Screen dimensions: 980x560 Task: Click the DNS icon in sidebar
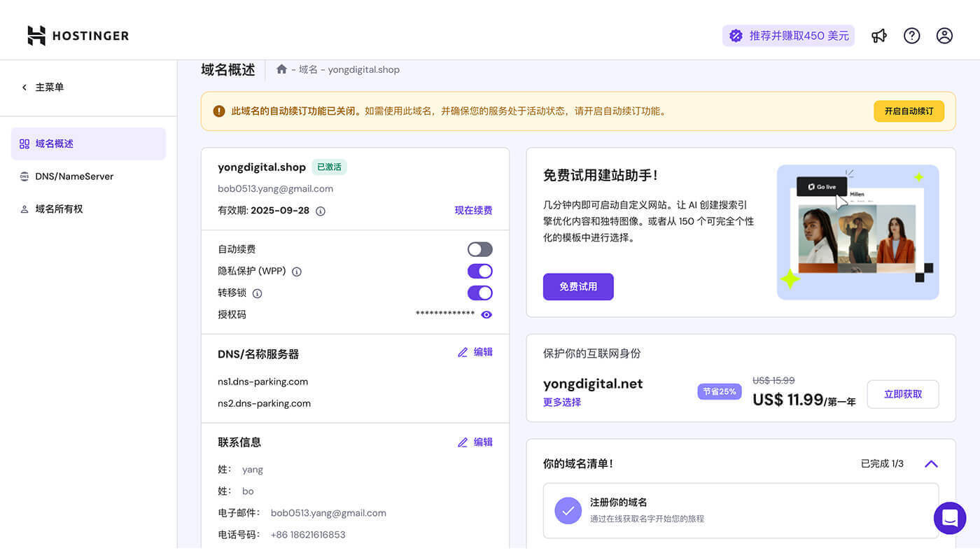pos(24,176)
